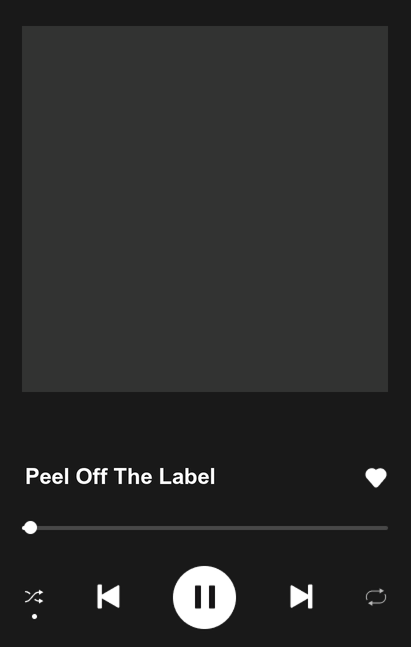Pause the currently playing track
Screen dimensions: 411x647
click(204, 597)
